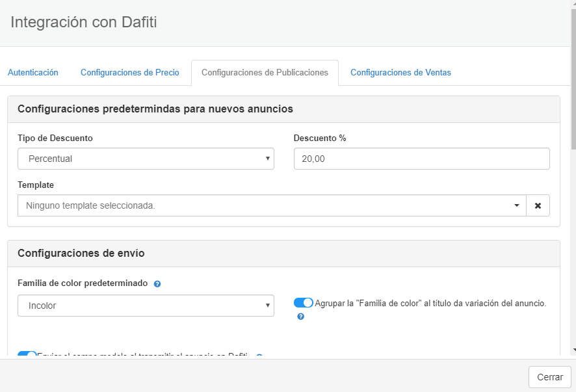Go to Configuraciones de Ventas tab
Screen dimensions: 576x392
pos(400,72)
